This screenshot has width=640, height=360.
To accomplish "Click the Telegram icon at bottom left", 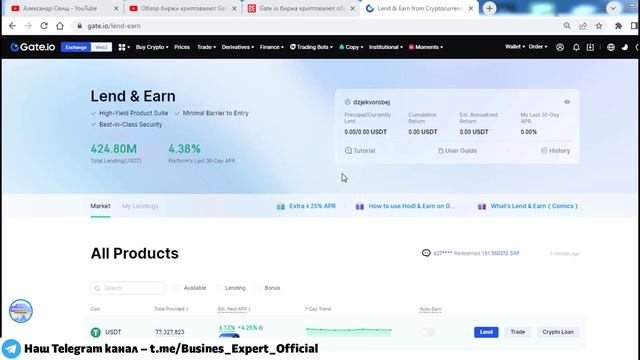I will (11, 349).
